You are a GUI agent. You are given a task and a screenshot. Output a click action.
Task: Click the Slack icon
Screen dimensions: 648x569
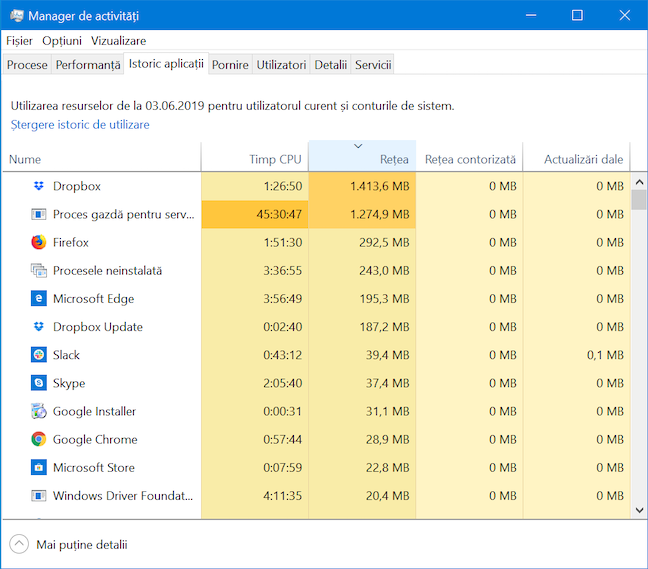38,355
